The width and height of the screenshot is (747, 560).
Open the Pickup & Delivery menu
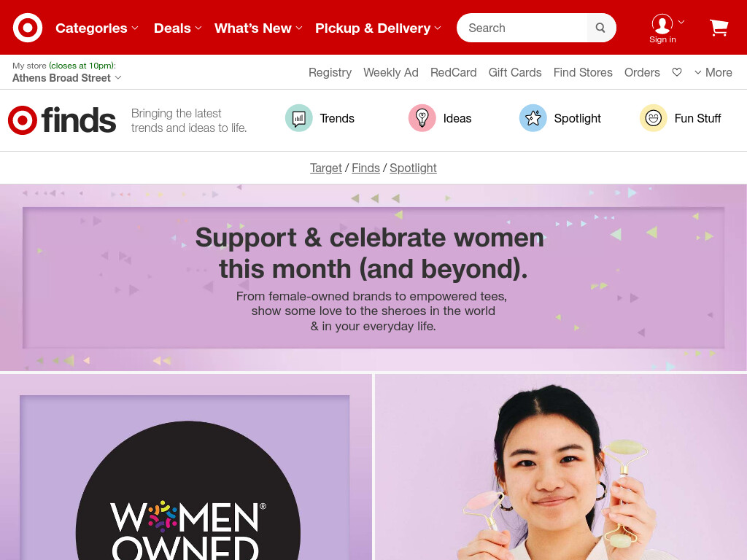click(378, 28)
